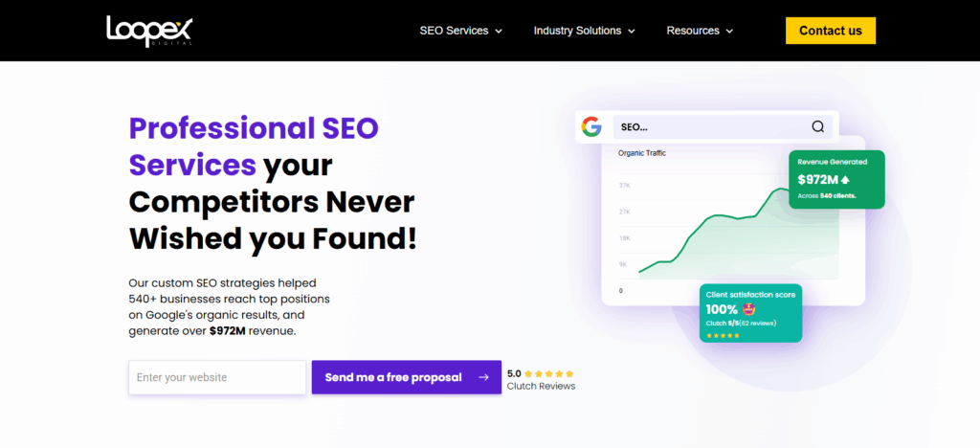Click the Revenue Generated green card
The width and height of the screenshot is (980, 448).
[x=836, y=179]
